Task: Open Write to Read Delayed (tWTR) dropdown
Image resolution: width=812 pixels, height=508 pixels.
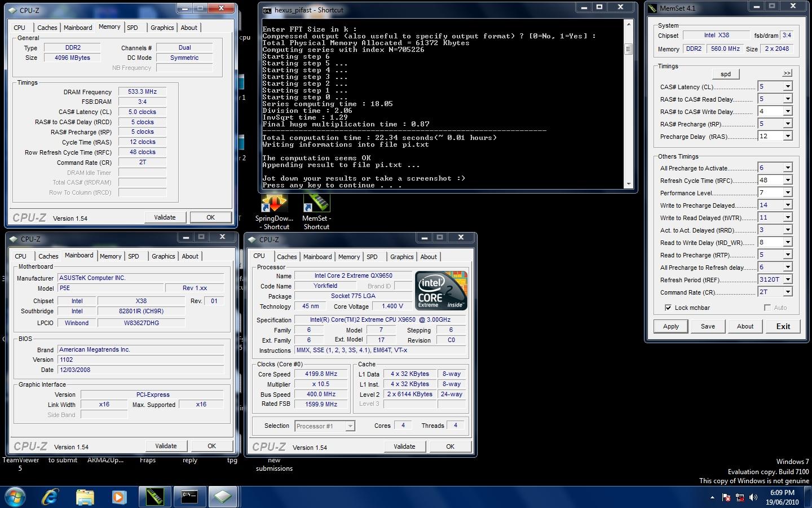Action: point(788,217)
